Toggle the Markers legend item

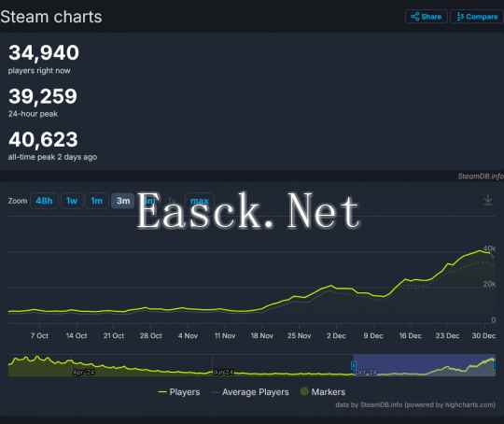click(x=323, y=392)
